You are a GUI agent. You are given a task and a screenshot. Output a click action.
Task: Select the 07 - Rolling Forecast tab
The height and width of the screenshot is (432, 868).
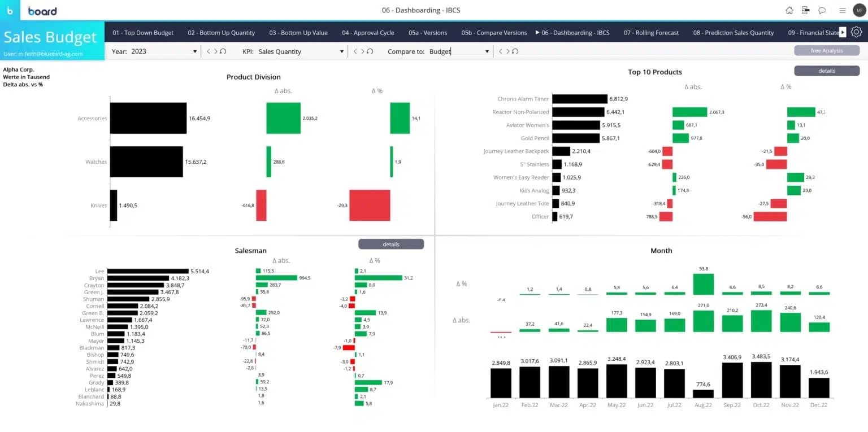(x=651, y=33)
